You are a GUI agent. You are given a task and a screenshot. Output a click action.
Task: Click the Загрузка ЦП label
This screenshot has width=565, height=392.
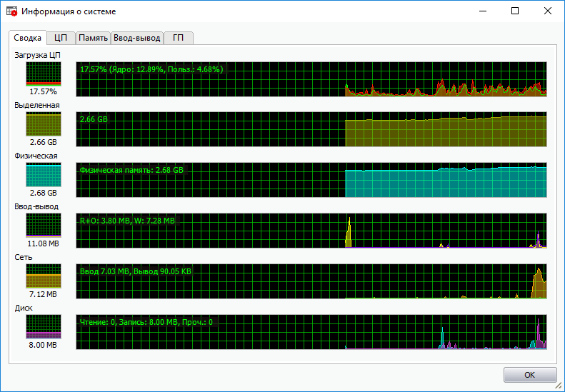[37, 55]
